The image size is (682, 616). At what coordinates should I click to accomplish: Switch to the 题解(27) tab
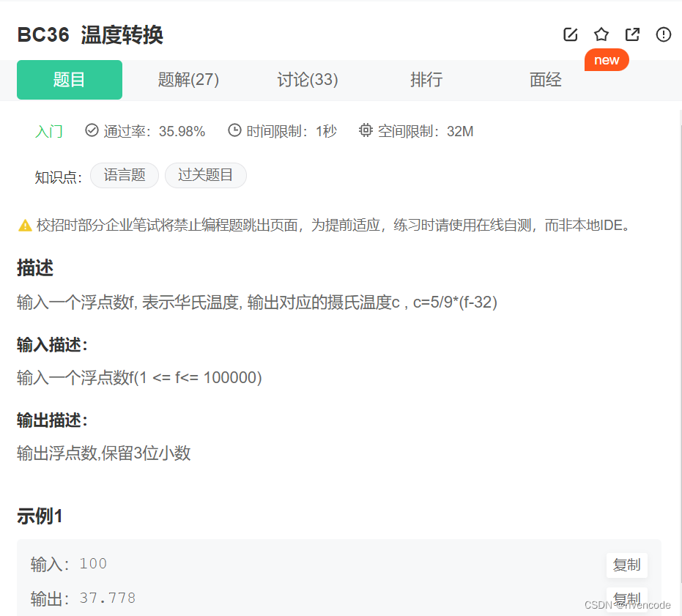[x=188, y=80]
